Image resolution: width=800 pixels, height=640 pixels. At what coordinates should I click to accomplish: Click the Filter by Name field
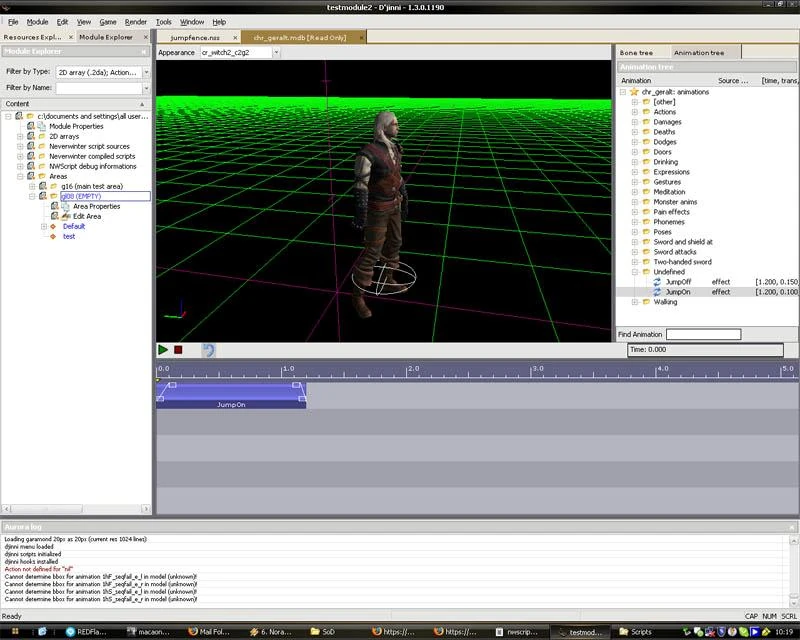tap(96, 88)
